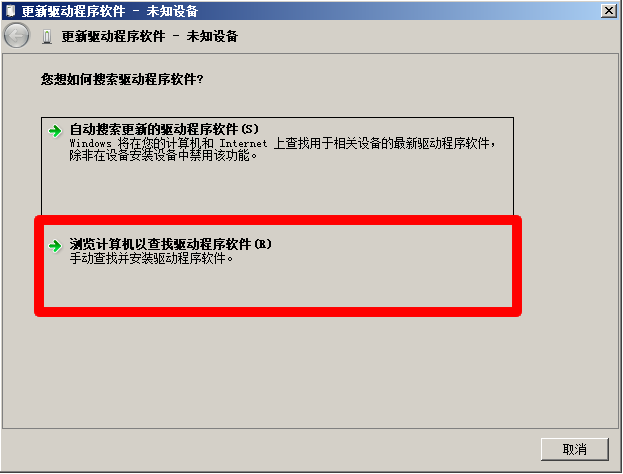The image size is (623, 474).
Task: Click 未知设备 in the title bar
Action: coord(172,11)
